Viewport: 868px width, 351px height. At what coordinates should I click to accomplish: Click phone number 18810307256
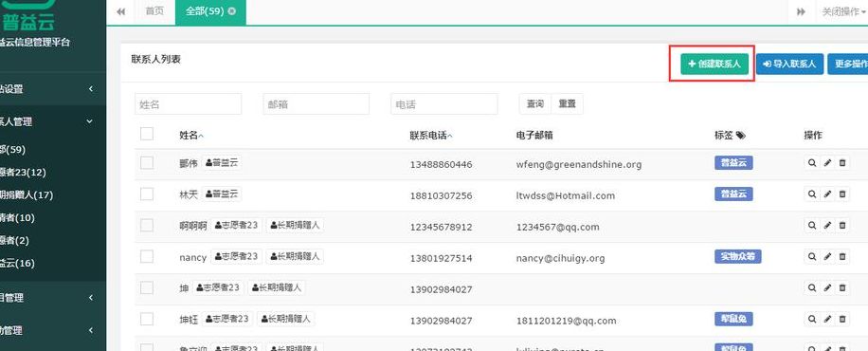click(442, 195)
